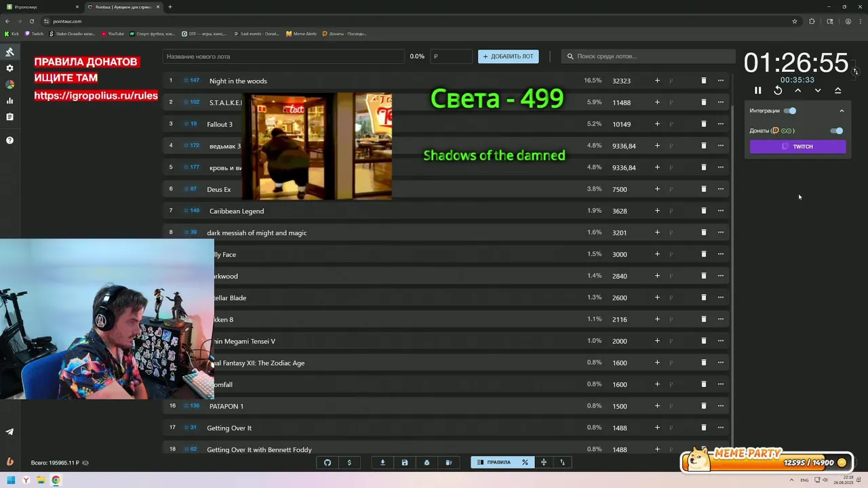This screenshot has width=868, height=488.
Task: Subtract time with the timer down chevron
Action: 818,90
